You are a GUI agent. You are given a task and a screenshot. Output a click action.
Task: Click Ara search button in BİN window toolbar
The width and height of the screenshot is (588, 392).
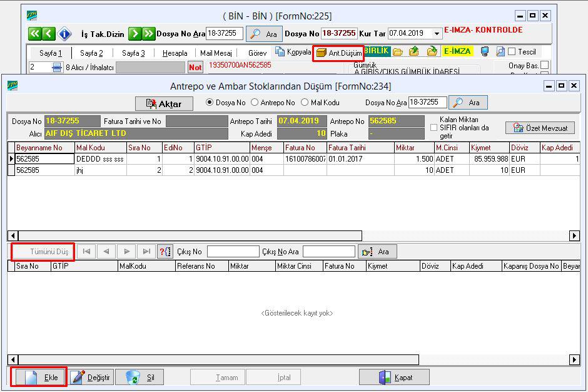point(264,34)
